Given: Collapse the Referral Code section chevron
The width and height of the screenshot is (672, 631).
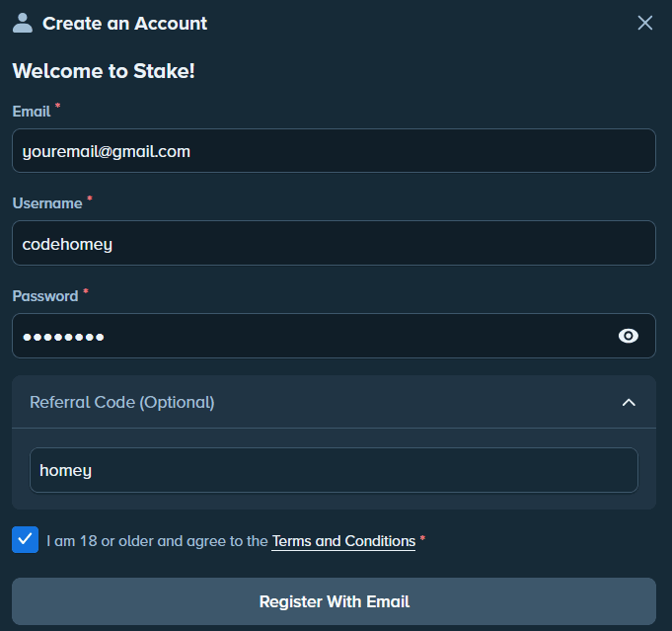Looking at the screenshot, I should 629,402.
